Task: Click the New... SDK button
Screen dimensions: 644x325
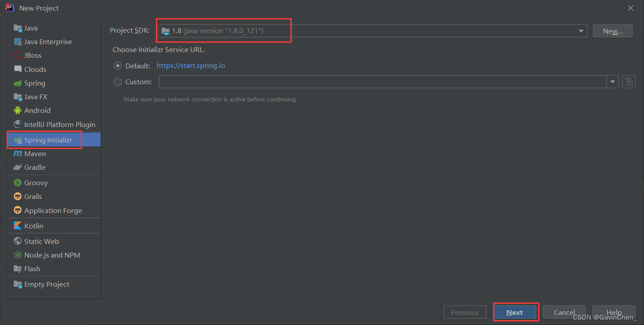Action: tap(612, 31)
